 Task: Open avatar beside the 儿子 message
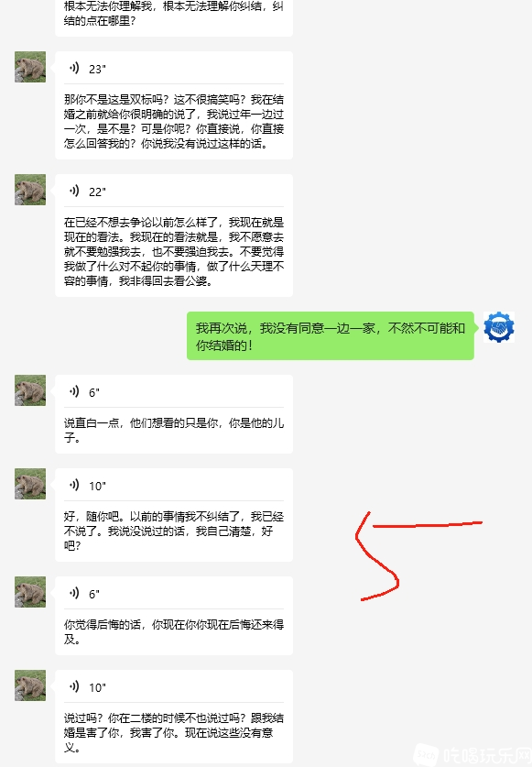point(30,390)
